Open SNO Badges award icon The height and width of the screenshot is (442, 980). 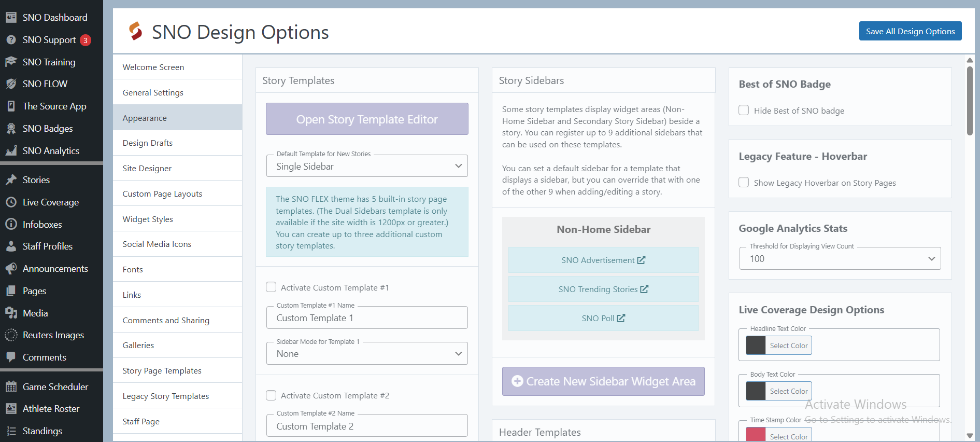coord(11,129)
